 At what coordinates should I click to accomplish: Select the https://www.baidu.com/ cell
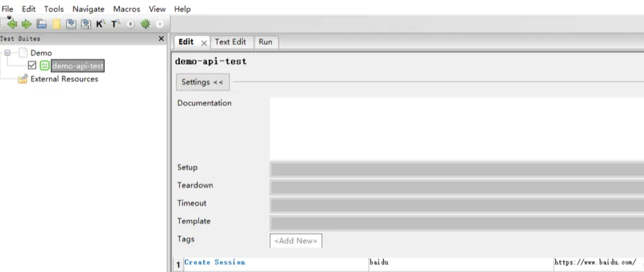[x=599, y=264]
